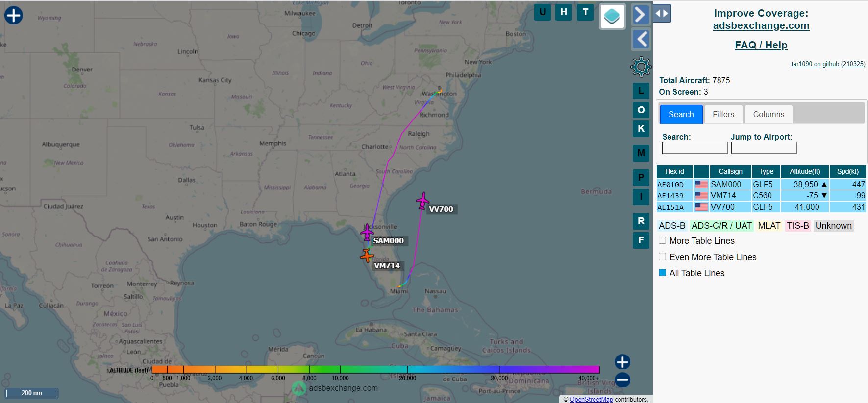Click the VV700 map label
Screen dimensions: 868x403
coord(441,209)
